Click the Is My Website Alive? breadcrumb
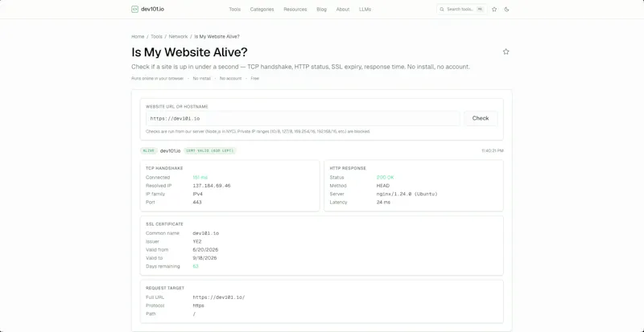 217,36
